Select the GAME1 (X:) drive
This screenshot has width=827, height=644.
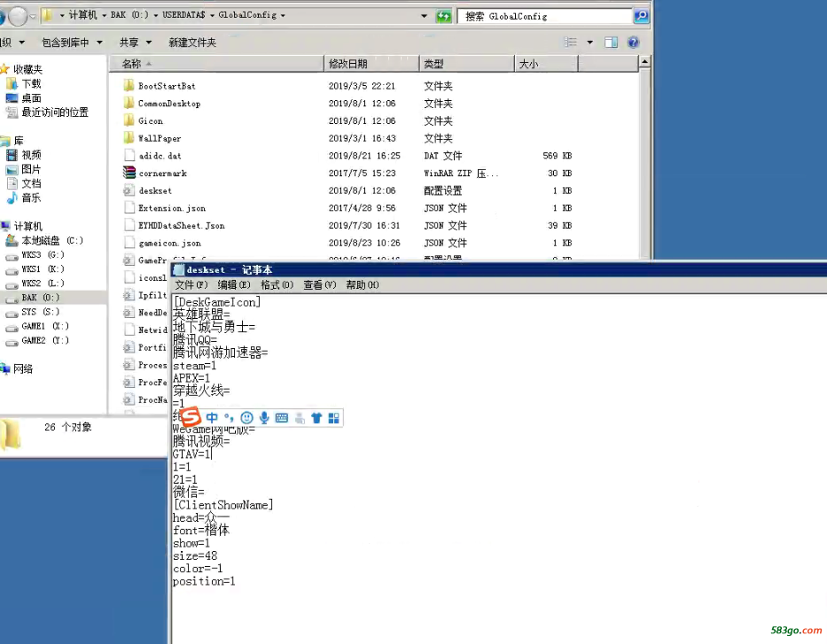[45, 326]
